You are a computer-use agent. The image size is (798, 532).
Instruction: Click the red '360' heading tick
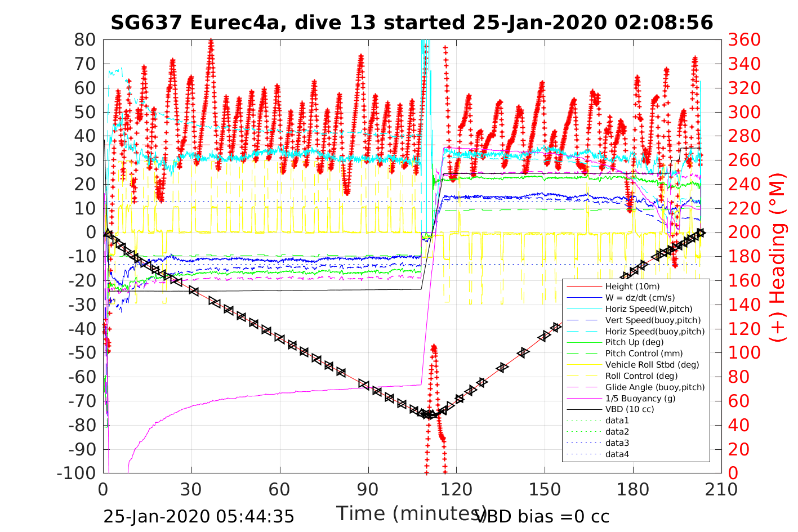pos(744,40)
